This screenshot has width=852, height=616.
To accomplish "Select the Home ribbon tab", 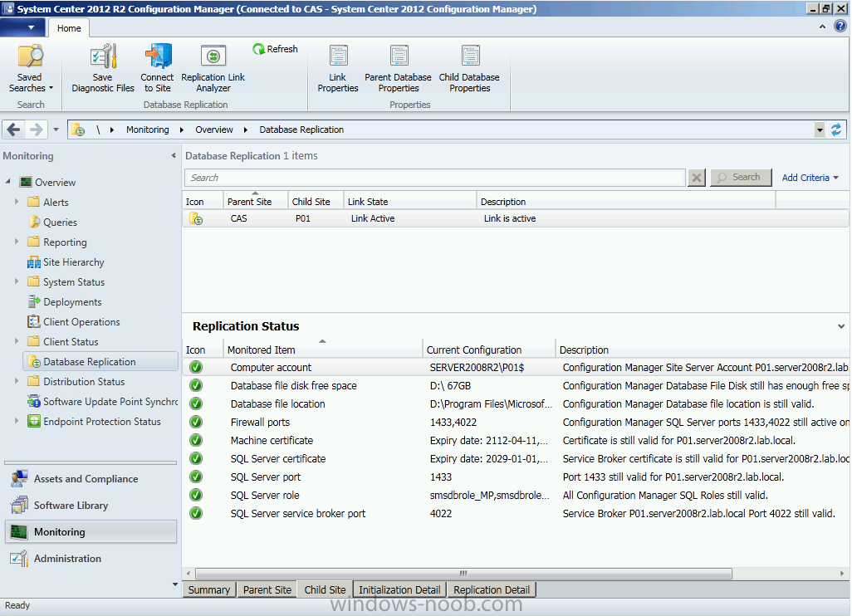I will click(x=69, y=28).
